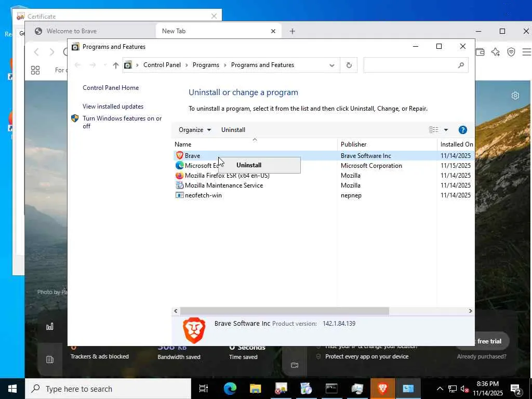The width and height of the screenshot is (532, 399).
Task: Click the Brave Talk camera icon
Action: coord(295,365)
